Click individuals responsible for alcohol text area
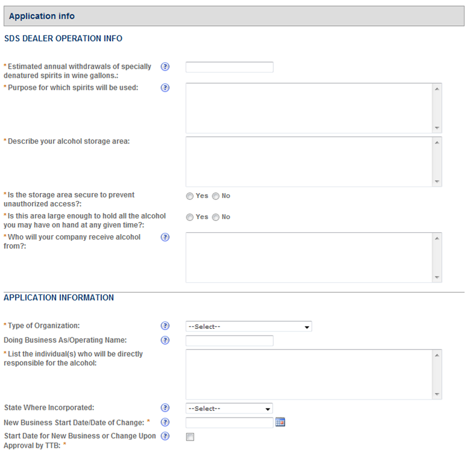This screenshot has width=476, height=455. point(309,375)
